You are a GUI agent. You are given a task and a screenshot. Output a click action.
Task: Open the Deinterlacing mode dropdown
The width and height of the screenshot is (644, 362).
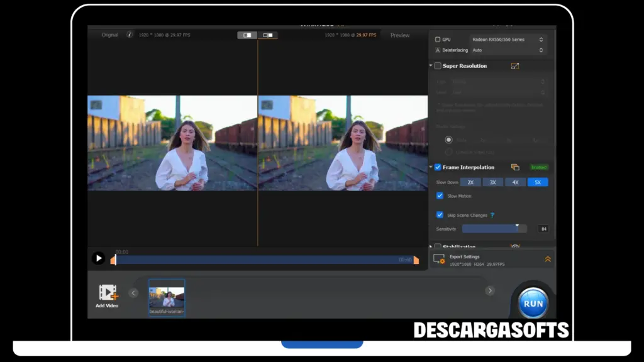(x=507, y=50)
